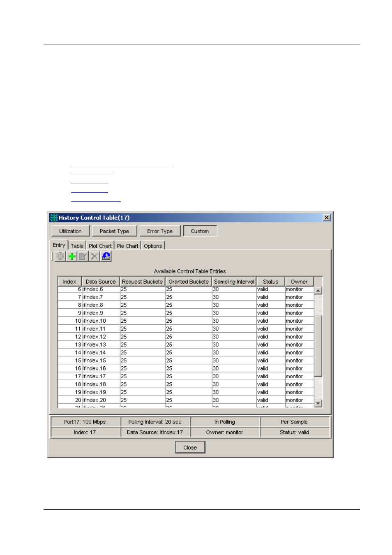Select the ifIndex.17 data source cell

pos(101,376)
